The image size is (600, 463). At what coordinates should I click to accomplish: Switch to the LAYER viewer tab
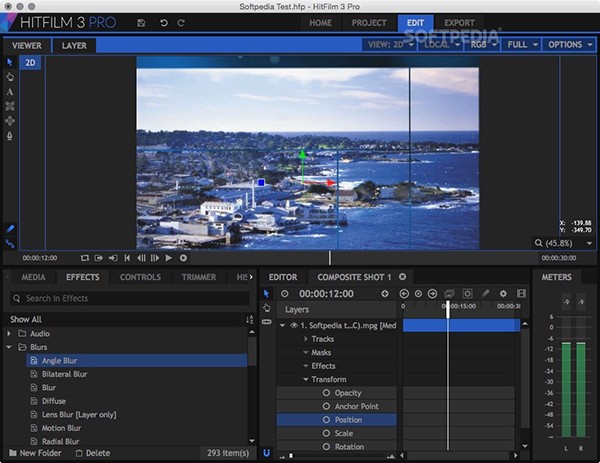click(x=74, y=46)
